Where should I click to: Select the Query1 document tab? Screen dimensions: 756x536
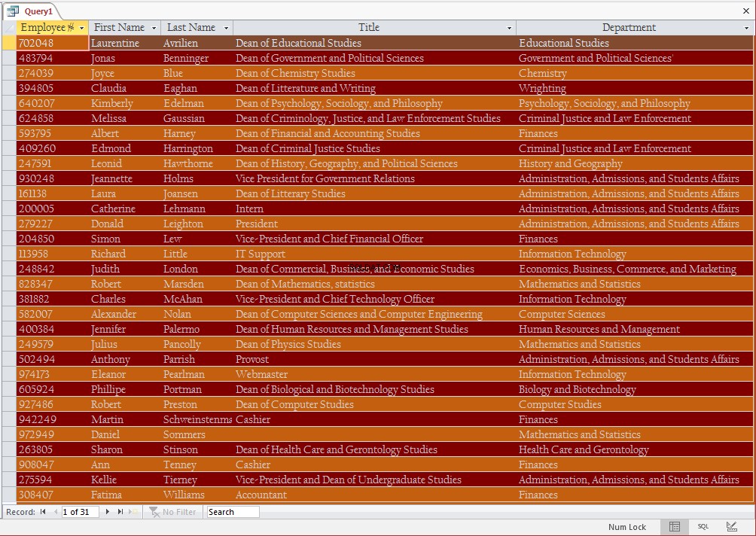click(x=32, y=11)
